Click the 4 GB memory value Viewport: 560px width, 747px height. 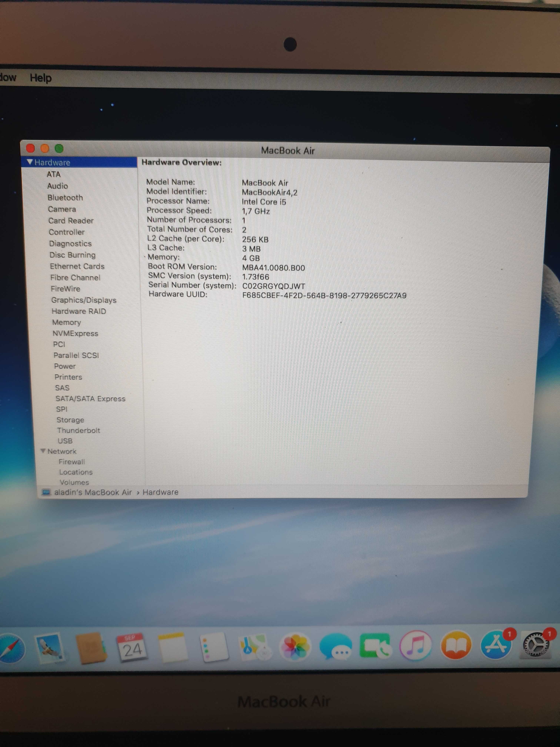tap(251, 258)
